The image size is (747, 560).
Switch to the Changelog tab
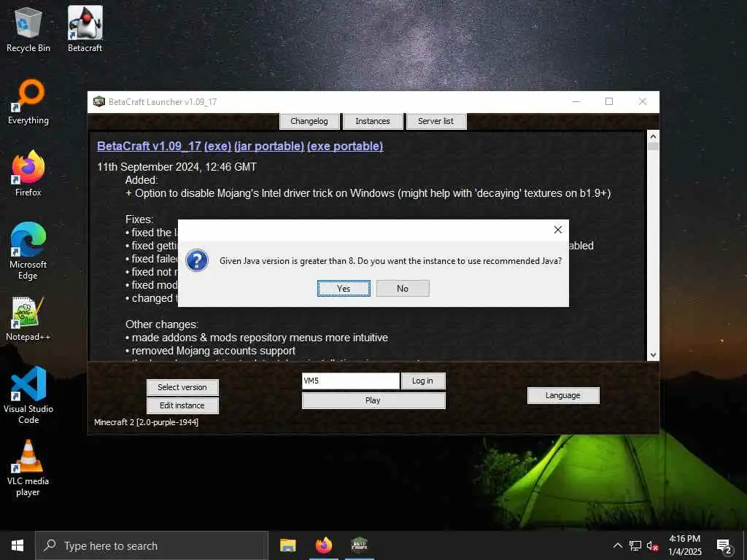click(309, 121)
